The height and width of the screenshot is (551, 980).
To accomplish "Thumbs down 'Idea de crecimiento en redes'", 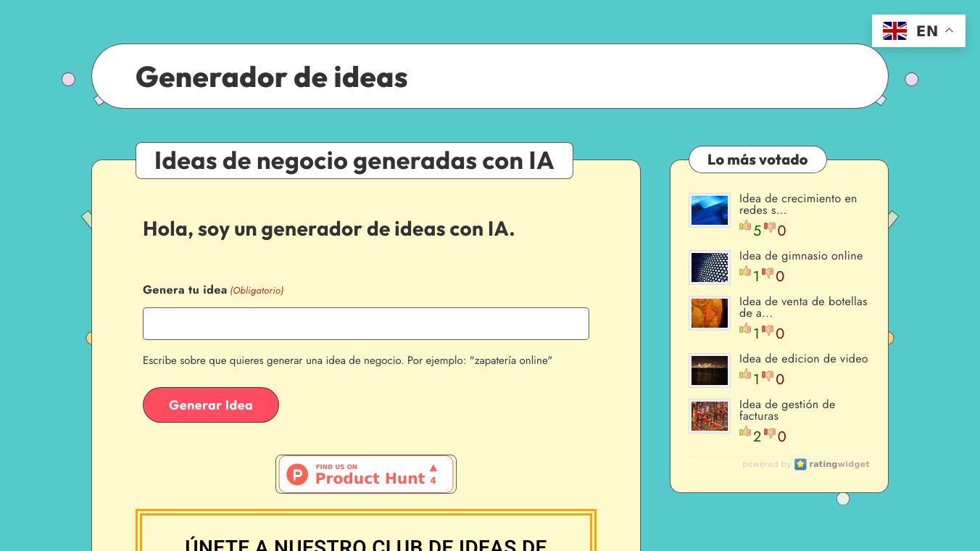I will pos(770,228).
